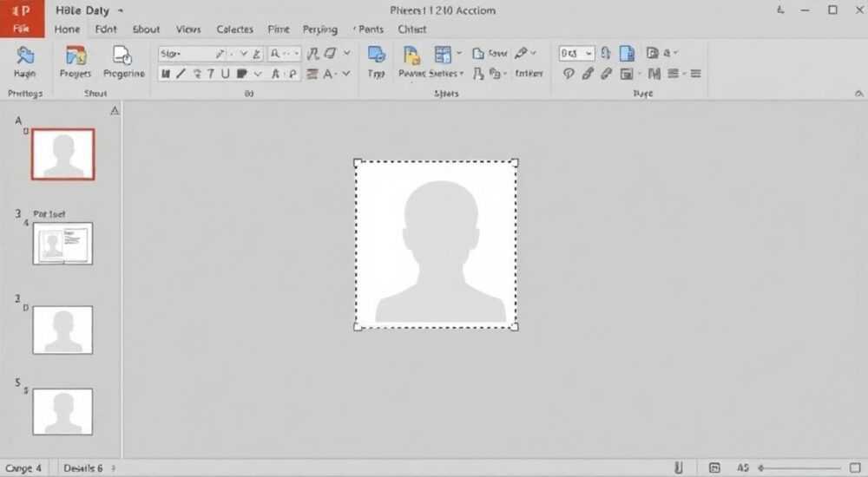Image resolution: width=868 pixels, height=477 pixels.
Task: Click the highlighter pen icon
Action: coord(521,53)
